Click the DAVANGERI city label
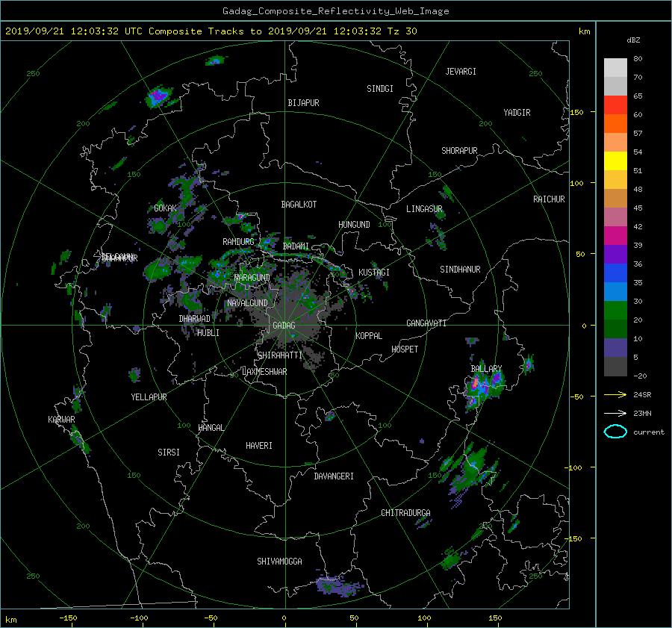The width and height of the screenshot is (672, 628). (x=334, y=476)
